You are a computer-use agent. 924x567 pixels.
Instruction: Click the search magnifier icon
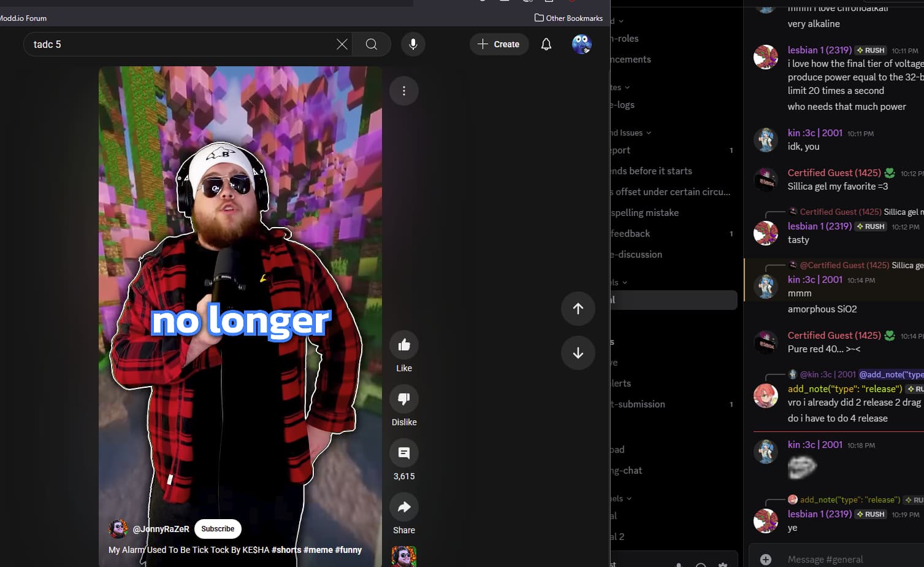click(372, 44)
